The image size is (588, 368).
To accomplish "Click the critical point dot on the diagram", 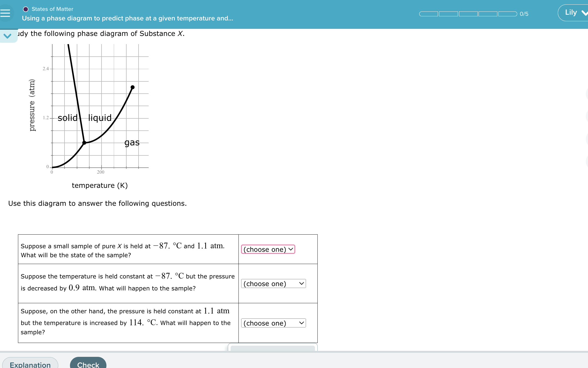I will 132,87.
